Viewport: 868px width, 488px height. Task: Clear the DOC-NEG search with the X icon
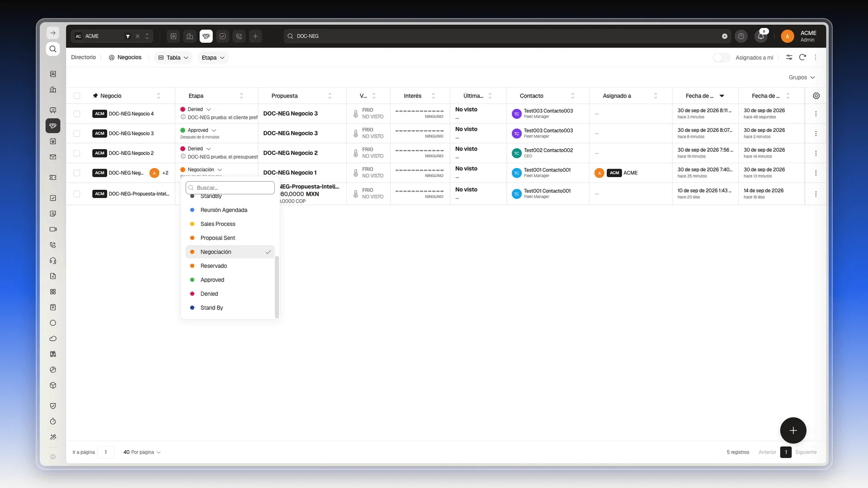click(x=725, y=36)
